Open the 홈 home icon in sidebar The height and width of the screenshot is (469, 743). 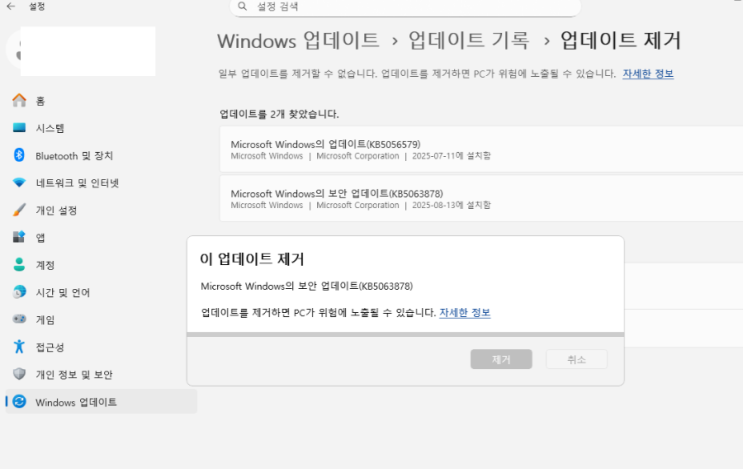19,100
